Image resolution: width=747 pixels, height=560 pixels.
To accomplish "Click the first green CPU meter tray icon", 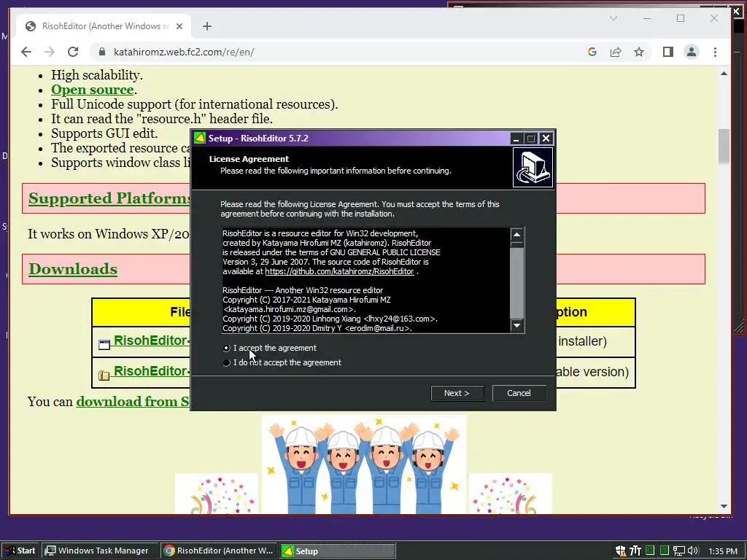I will [x=650, y=551].
